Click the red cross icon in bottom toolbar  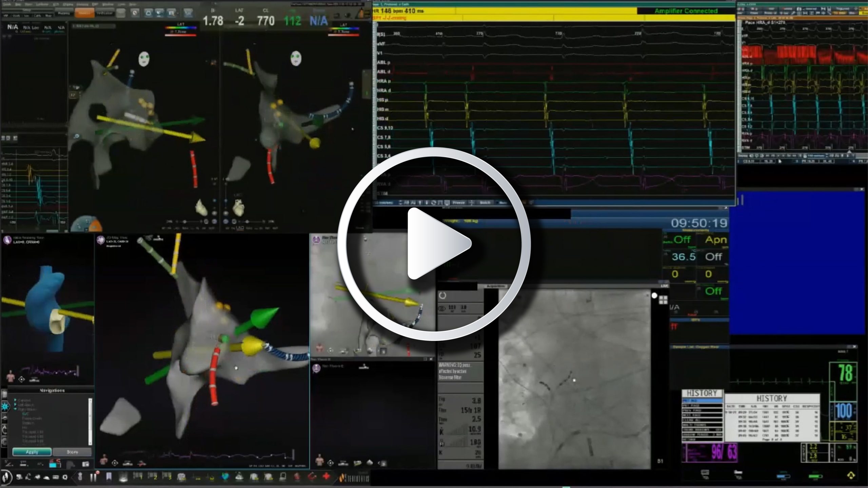(x=327, y=476)
